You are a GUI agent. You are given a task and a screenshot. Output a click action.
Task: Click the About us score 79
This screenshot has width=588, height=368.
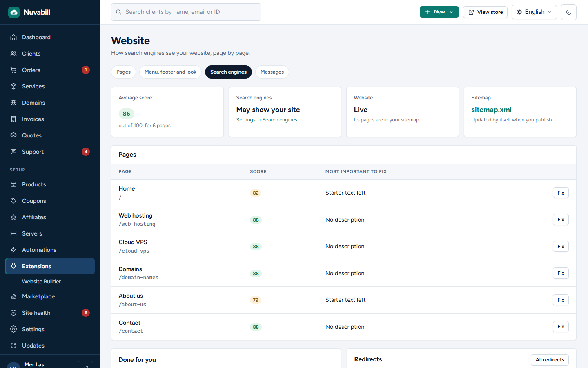coord(256,300)
